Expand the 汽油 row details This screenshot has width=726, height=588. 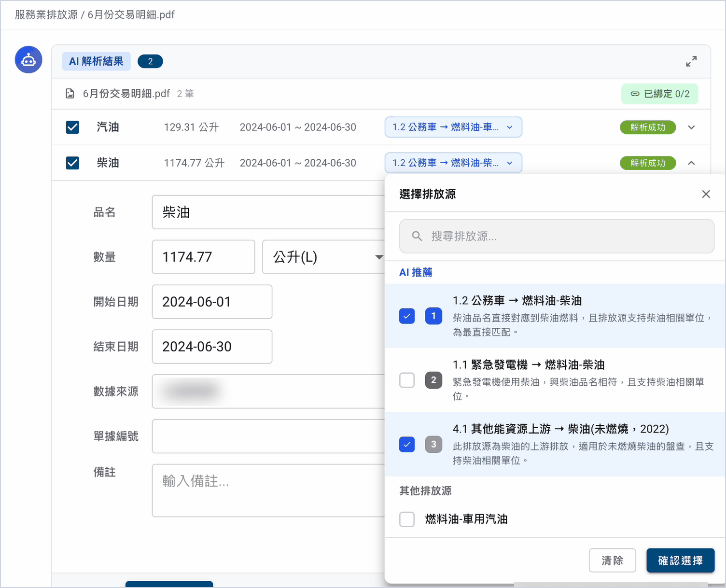click(x=691, y=127)
